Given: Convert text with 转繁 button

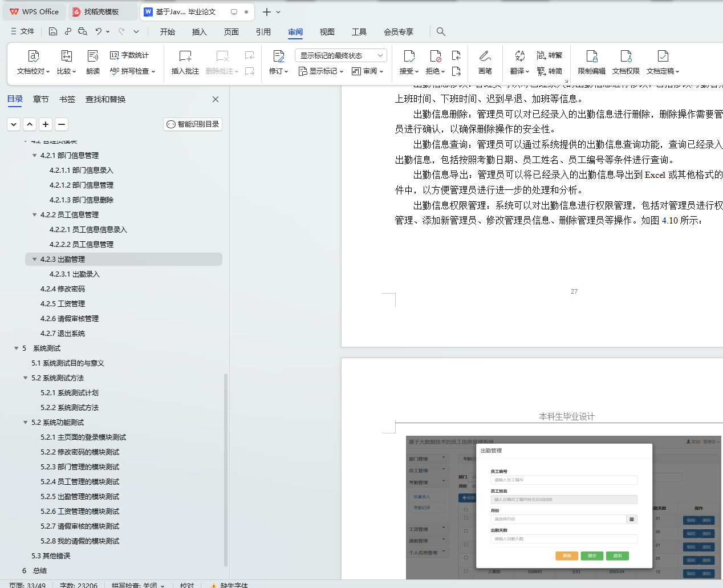Looking at the screenshot, I should pos(550,55).
